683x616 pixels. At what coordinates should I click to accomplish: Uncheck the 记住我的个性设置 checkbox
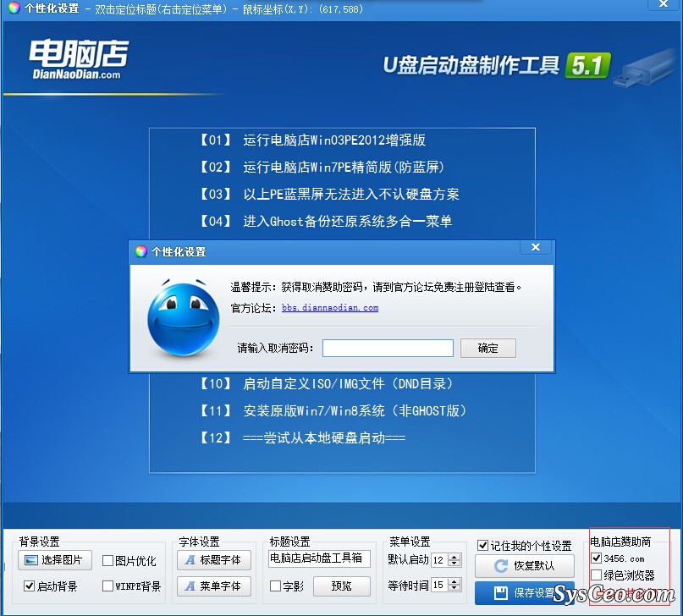tap(482, 545)
